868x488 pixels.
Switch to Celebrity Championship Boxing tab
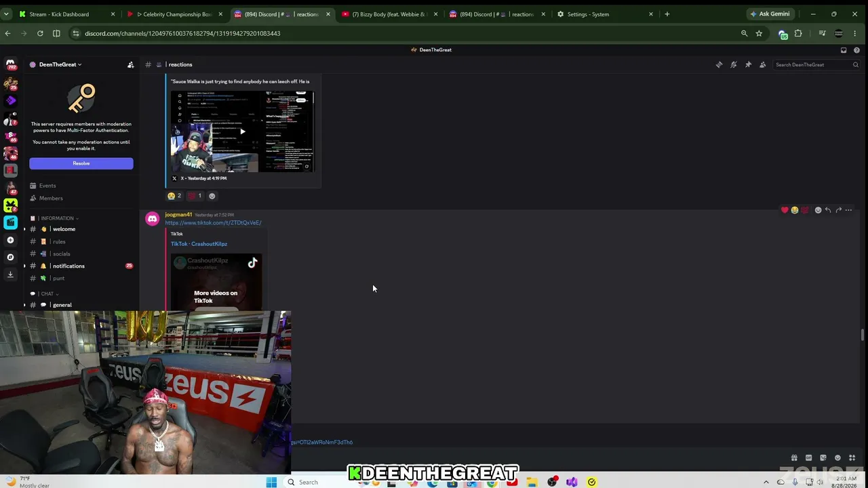click(174, 14)
